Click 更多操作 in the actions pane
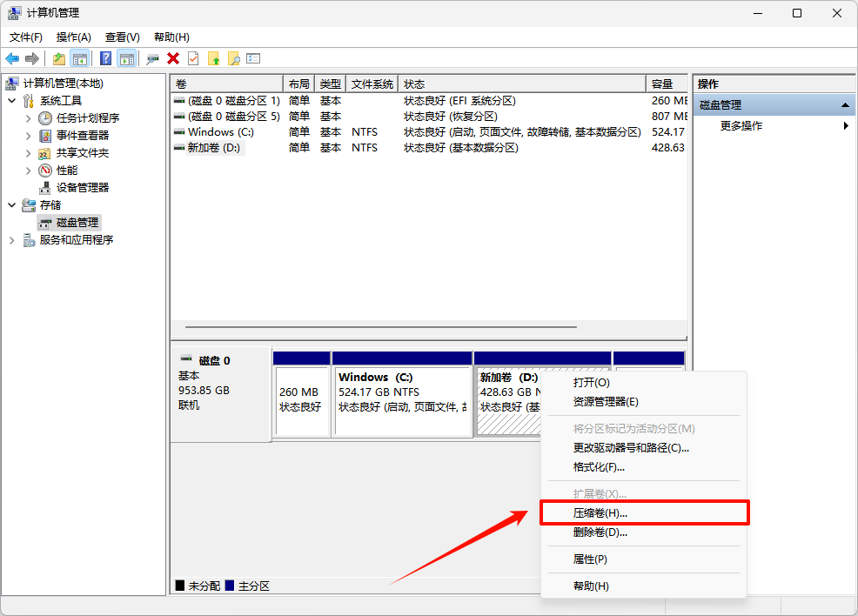 point(741,125)
